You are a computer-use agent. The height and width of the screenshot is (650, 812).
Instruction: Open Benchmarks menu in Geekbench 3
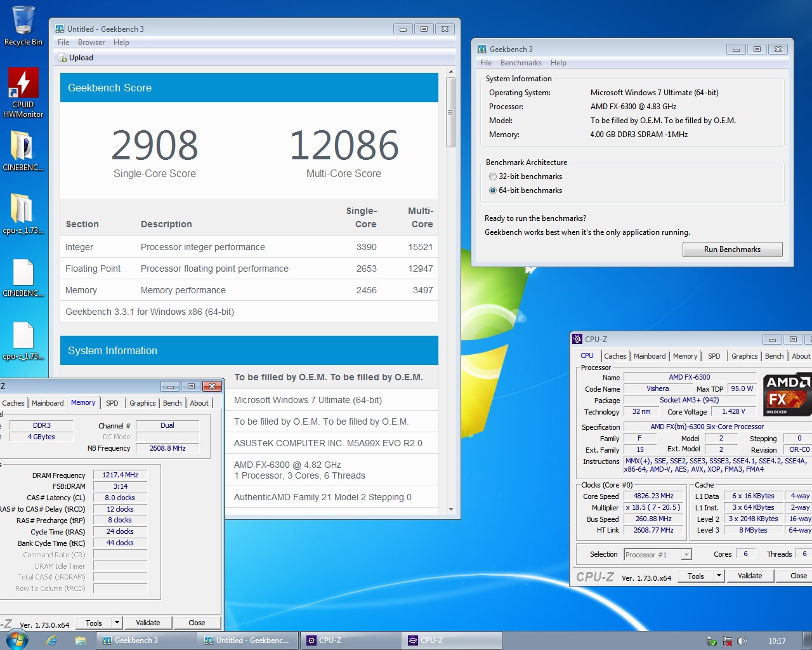point(521,63)
